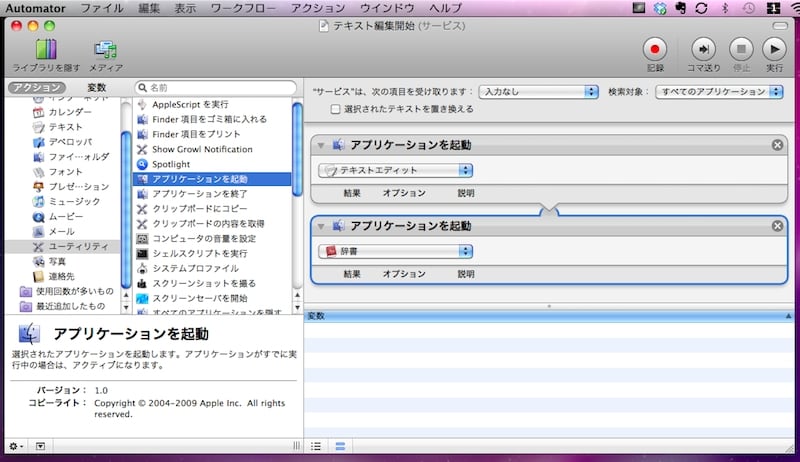The width and height of the screenshot is (800, 462).
Task: Show 結果 of テキストエディット action
Action: coord(352,193)
